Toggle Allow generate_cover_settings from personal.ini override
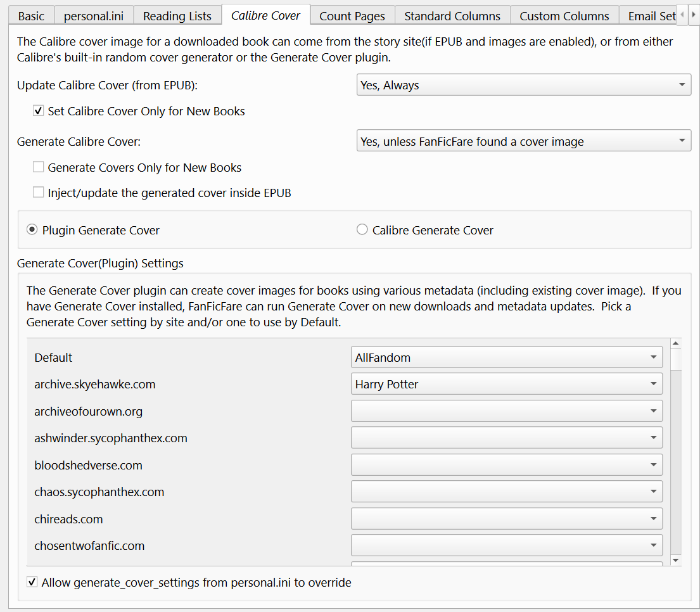Viewport: 700px width, 612px height. [32, 582]
